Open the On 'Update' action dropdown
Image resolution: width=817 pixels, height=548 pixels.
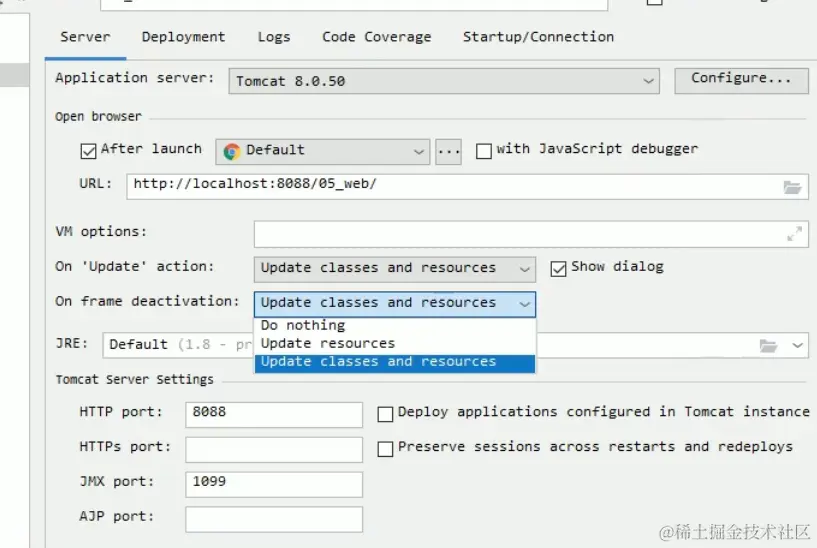click(394, 269)
